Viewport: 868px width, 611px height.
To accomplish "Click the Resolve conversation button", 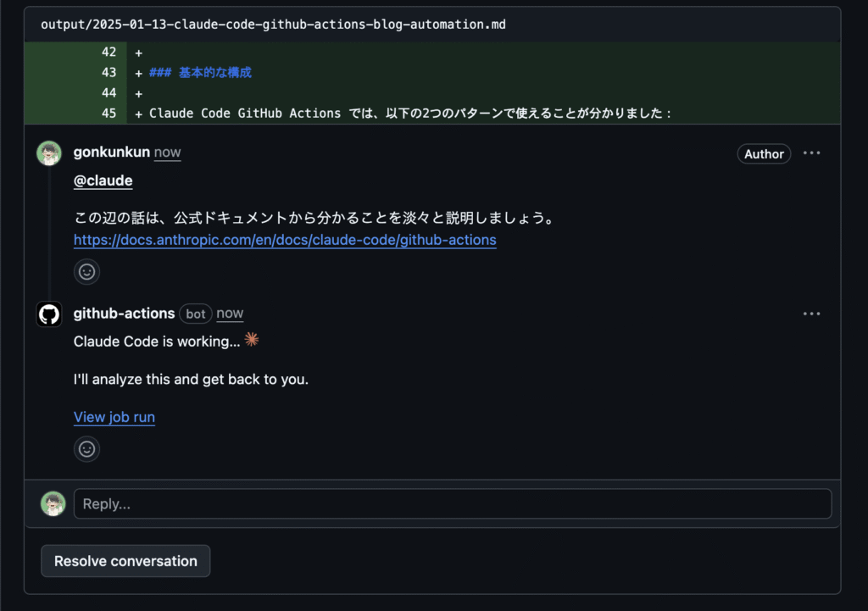I will pyautogui.click(x=125, y=561).
